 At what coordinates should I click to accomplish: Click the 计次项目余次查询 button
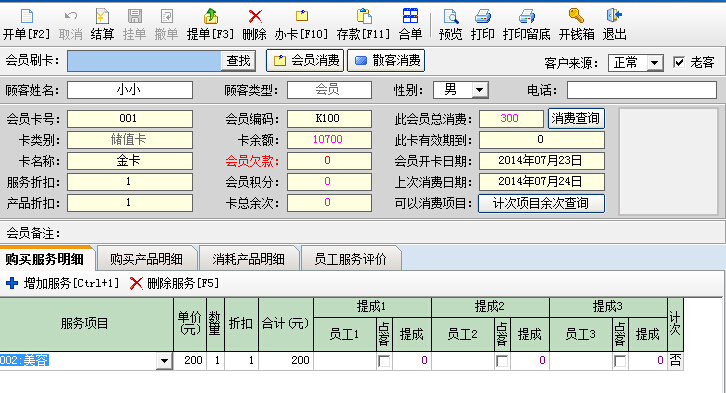tap(541, 203)
